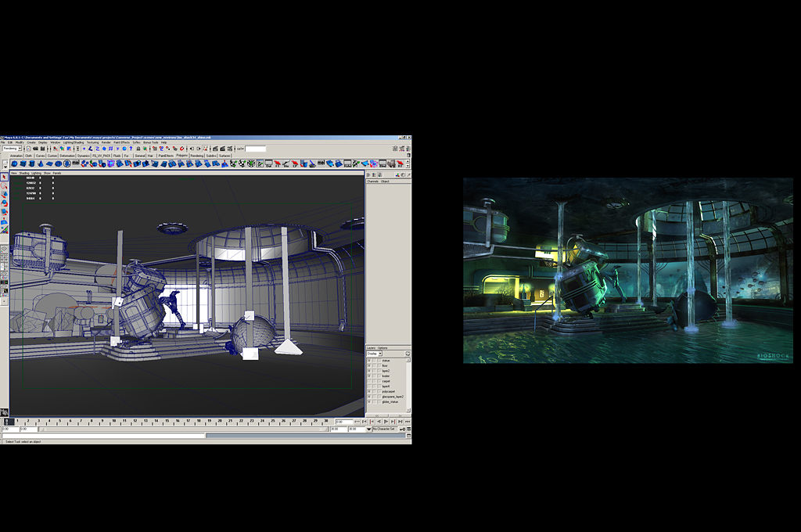
Task: Click the trash can shelf icon
Action: [408, 155]
